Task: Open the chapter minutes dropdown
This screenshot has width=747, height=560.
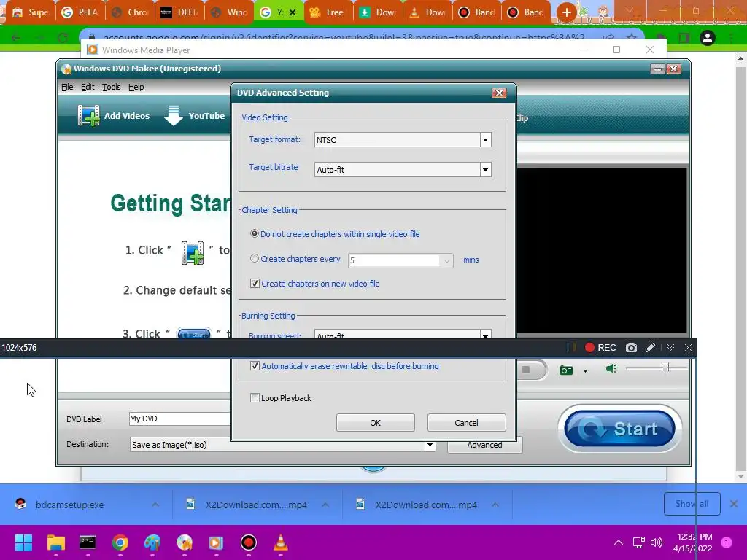Action: [x=446, y=260]
